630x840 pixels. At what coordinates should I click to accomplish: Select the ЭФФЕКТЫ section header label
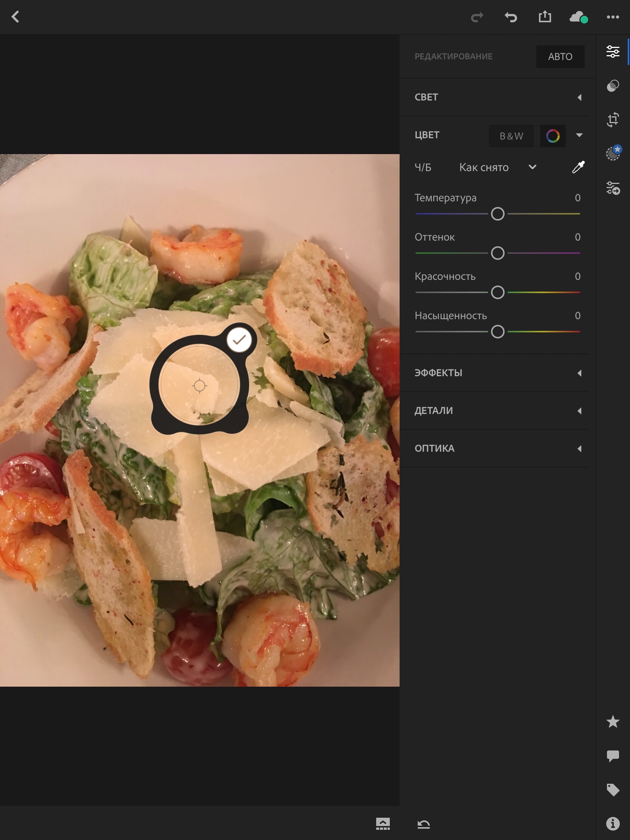point(438,373)
